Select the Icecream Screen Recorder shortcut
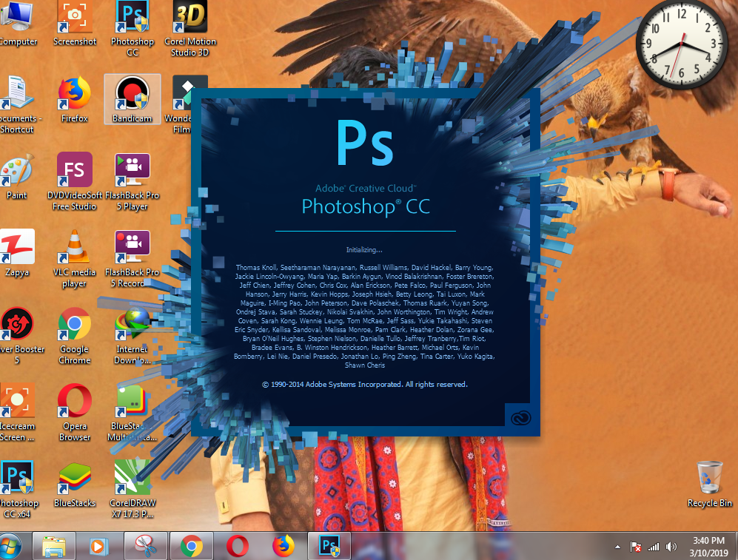The width and height of the screenshot is (738, 560). click(17, 412)
